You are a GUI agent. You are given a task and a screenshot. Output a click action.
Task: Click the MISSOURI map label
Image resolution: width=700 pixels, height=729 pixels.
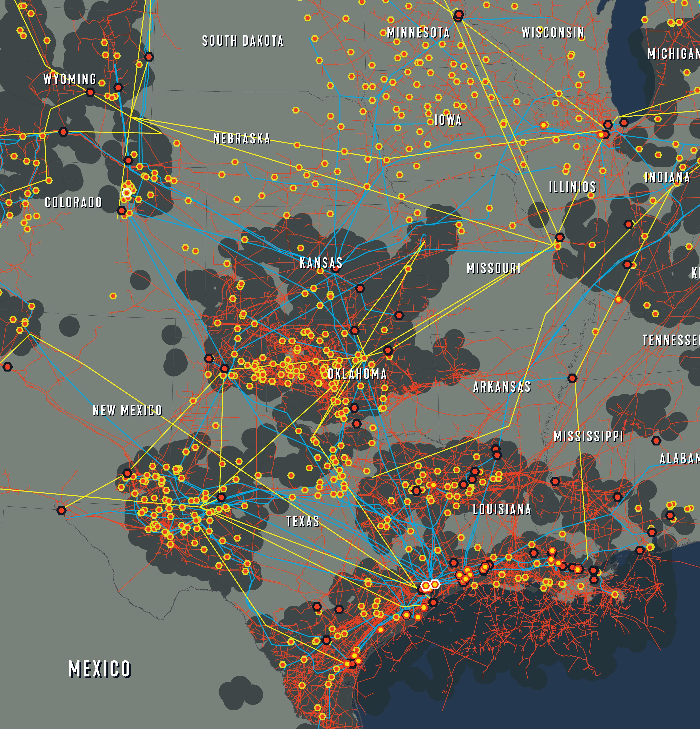[494, 268]
